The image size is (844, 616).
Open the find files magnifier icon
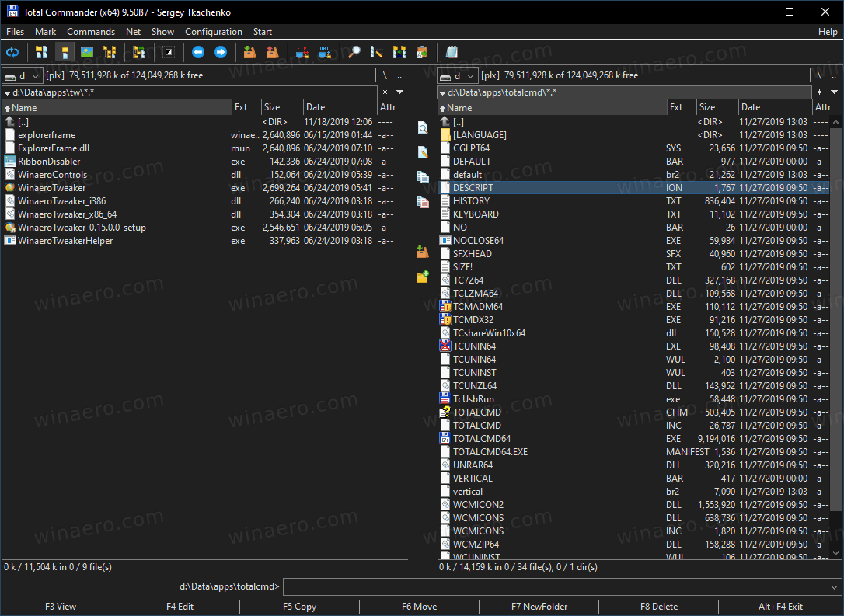pyautogui.click(x=354, y=52)
